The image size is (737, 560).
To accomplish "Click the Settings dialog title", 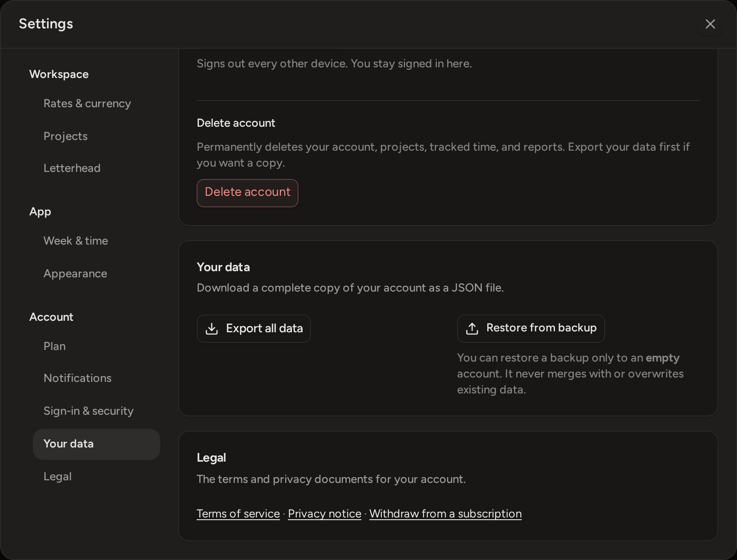I will click(x=46, y=24).
